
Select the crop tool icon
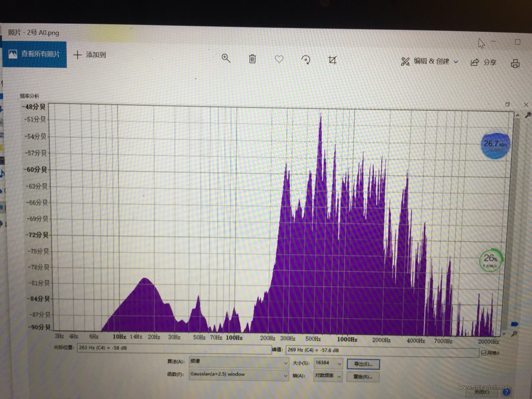(x=332, y=60)
